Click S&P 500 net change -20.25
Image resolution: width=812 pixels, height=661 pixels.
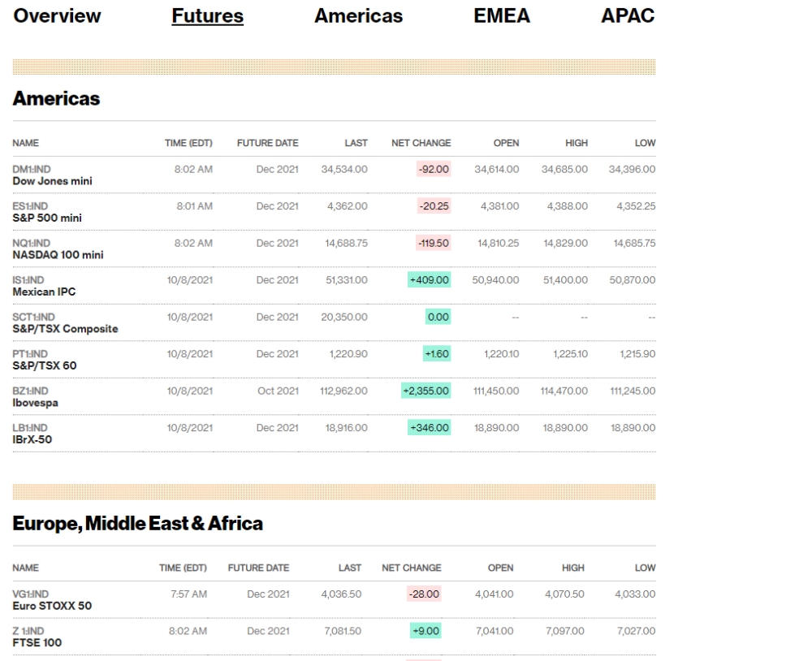pyautogui.click(x=434, y=206)
